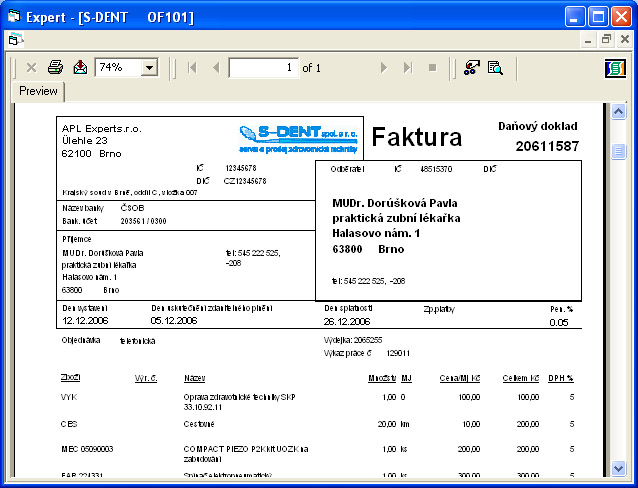Go to the first page
Screen dimensions: 638x488
(192, 67)
